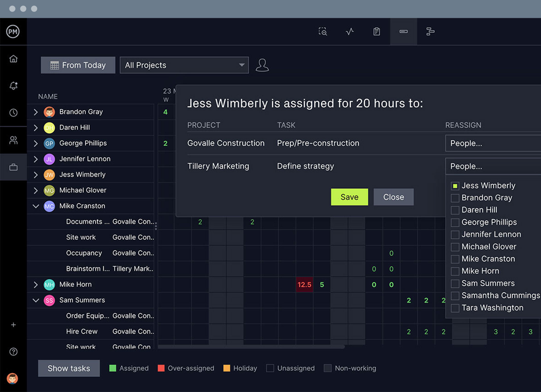Open the Home view from the sidebar
Screen dimensions: 541x392
13,59
